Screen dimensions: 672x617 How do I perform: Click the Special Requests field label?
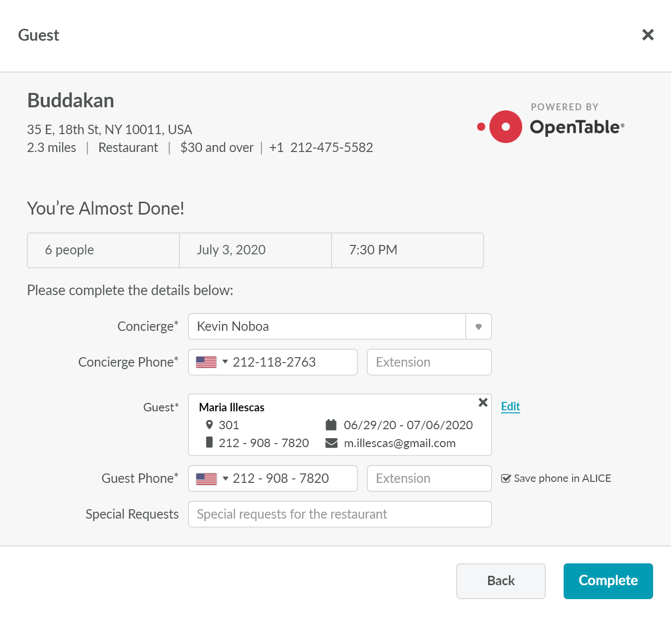pos(132,514)
